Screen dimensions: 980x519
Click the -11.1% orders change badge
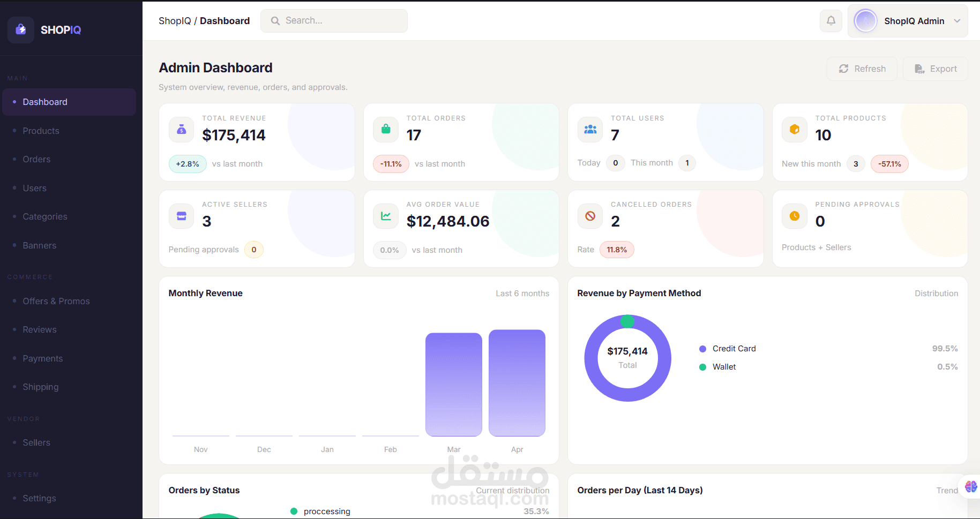(x=391, y=164)
